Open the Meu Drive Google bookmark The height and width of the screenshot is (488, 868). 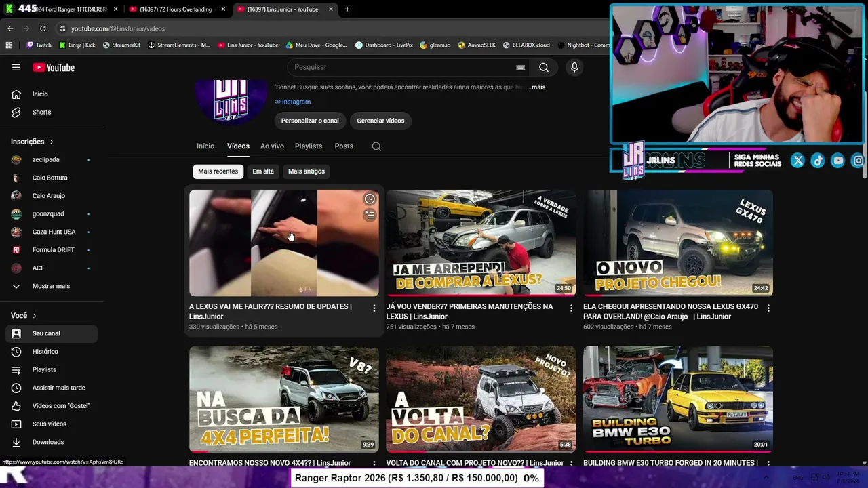(316, 45)
